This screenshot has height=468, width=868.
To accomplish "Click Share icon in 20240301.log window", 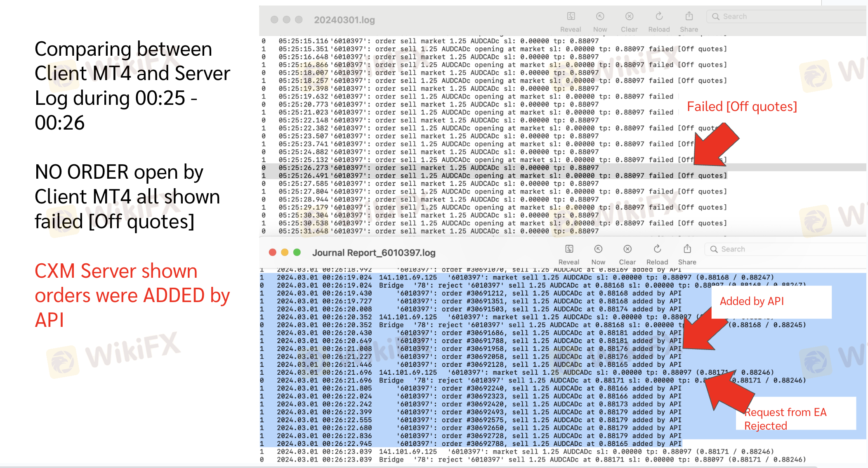I will 689,17.
